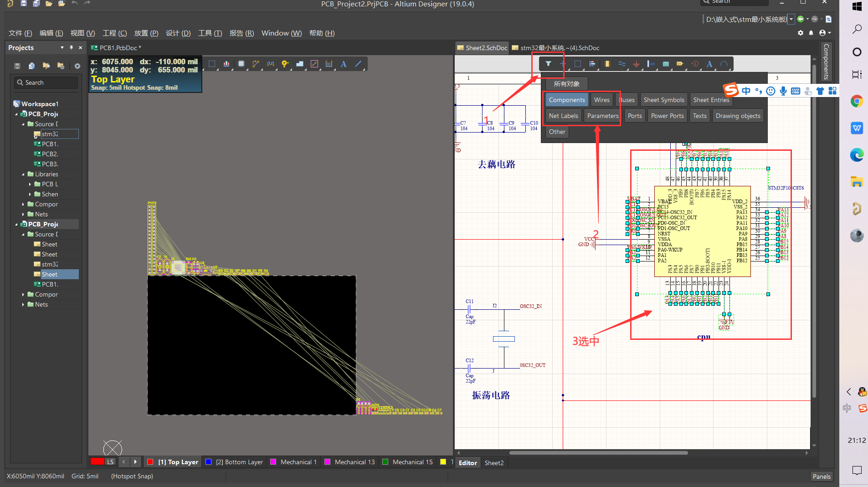Start interactive routing in the PCB toolbar
The image size is (868, 487).
tap(256, 64)
